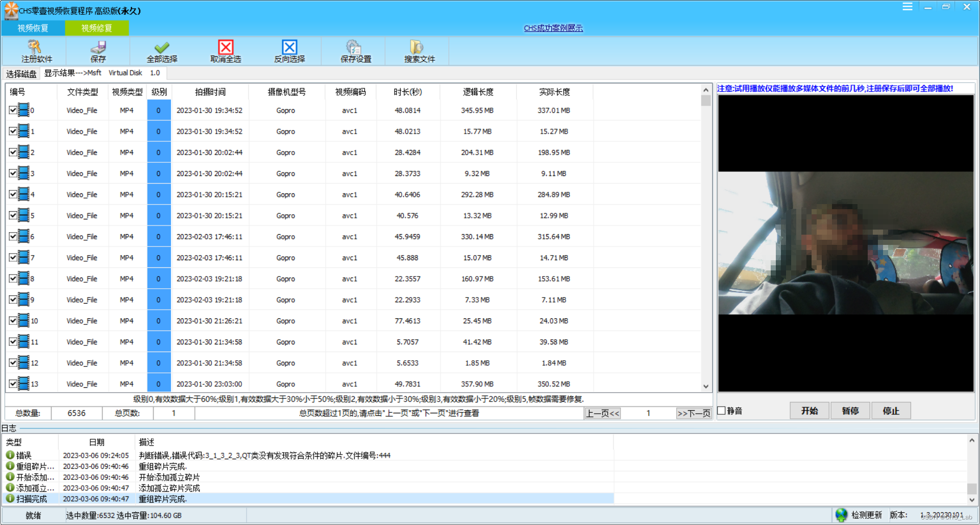Click the film icon of row 10
This screenshot has height=525, width=980.
point(23,320)
